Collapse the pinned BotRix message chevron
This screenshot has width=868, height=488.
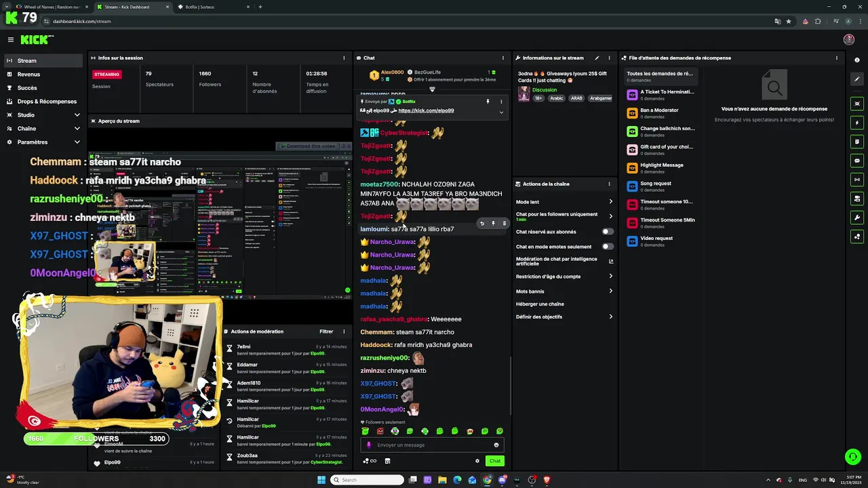[502, 112]
